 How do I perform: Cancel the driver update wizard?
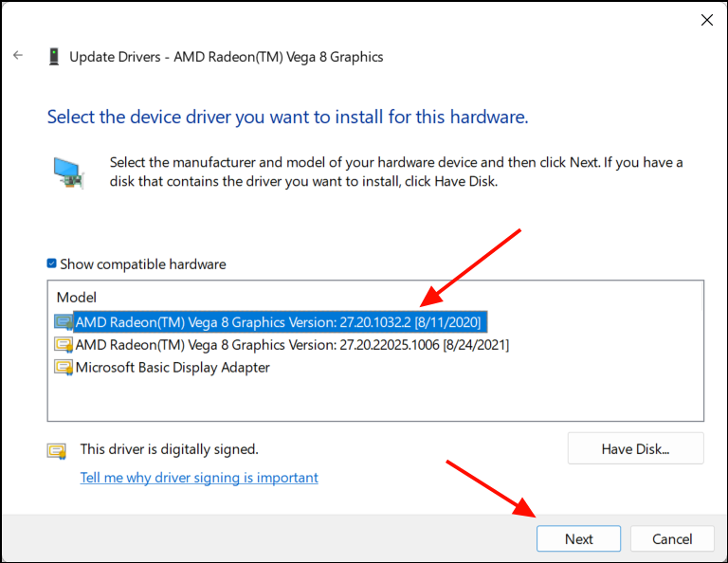pos(672,539)
